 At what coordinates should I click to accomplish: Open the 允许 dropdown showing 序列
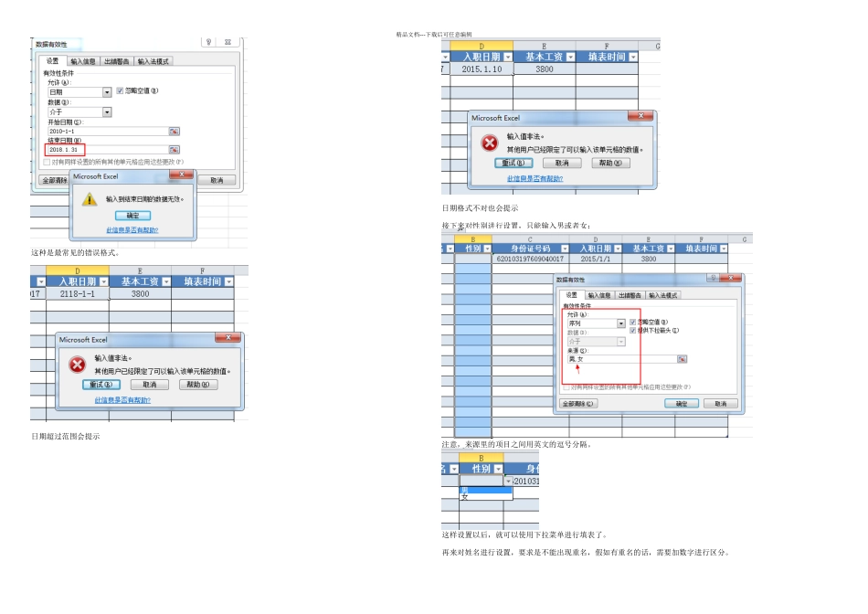coord(621,323)
